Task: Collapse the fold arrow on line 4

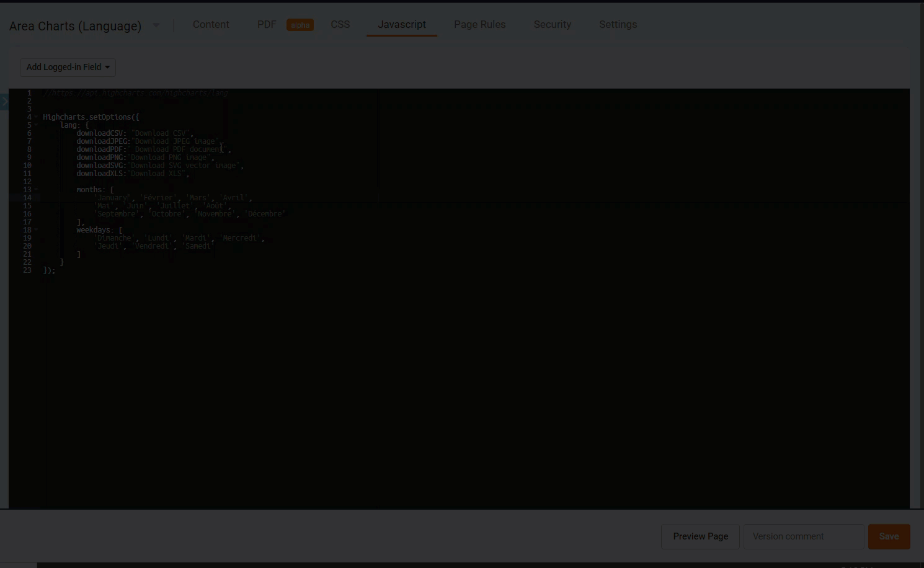Action: coord(36,117)
